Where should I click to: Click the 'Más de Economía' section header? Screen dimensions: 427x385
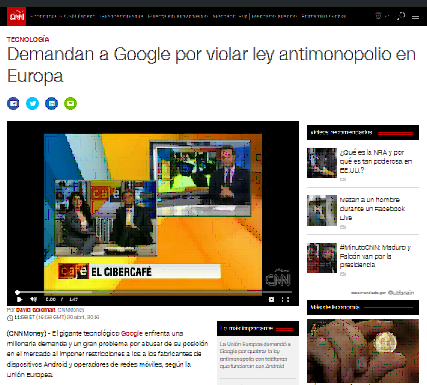click(x=363, y=307)
